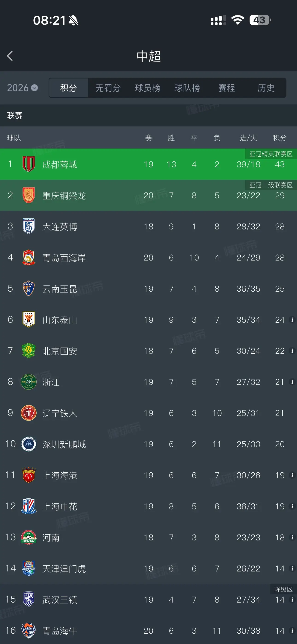Tap the 大连英博 club badge
The width and height of the screenshot is (297, 644).
click(29, 226)
